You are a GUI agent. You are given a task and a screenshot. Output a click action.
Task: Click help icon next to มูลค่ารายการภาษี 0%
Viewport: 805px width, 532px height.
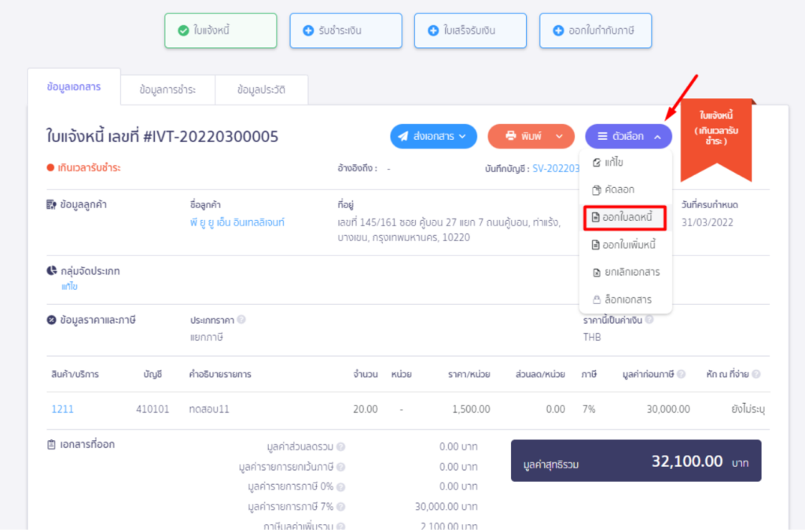click(341, 487)
